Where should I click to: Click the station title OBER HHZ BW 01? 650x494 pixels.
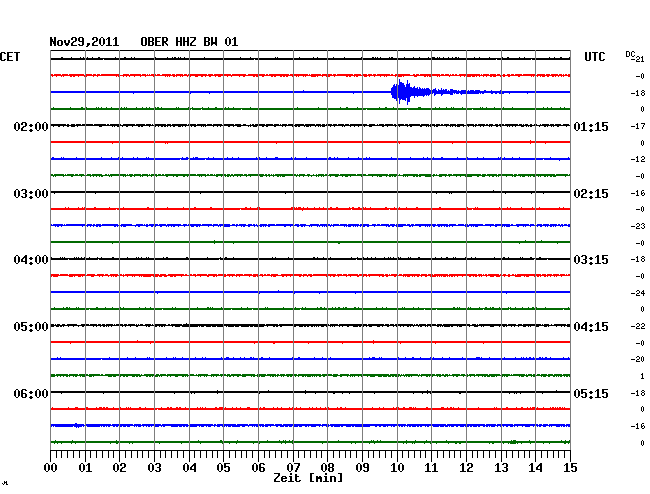tap(189, 42)
